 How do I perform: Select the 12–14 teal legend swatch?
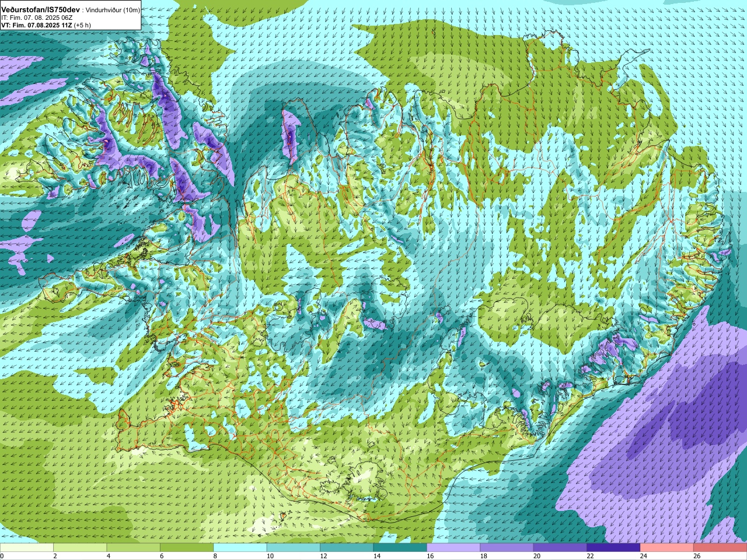coord(347,548)
